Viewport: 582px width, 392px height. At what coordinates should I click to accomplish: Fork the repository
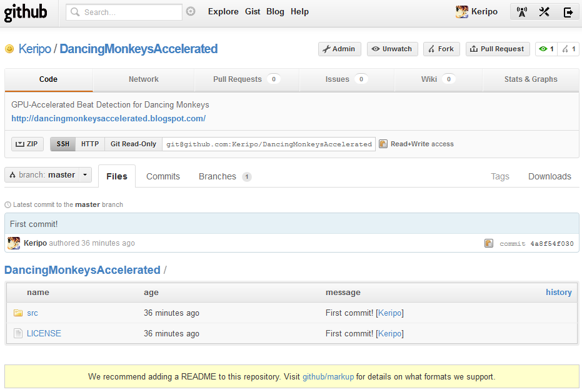[441, 49]
